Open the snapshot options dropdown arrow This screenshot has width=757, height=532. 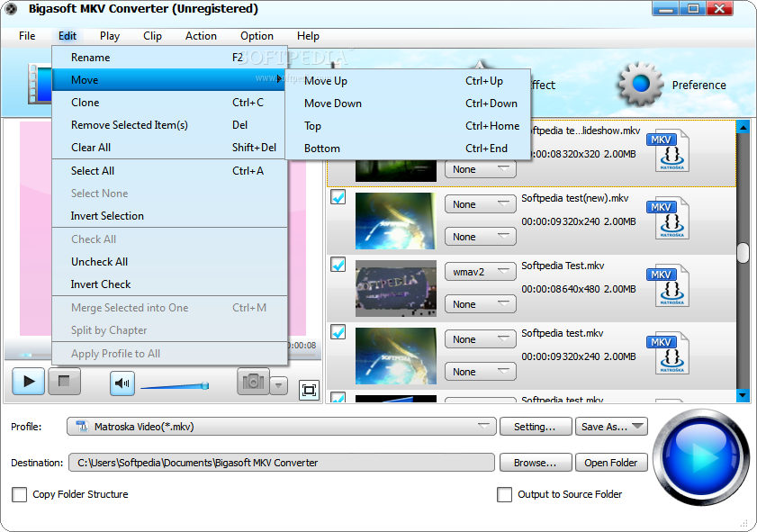coord(278,386)
